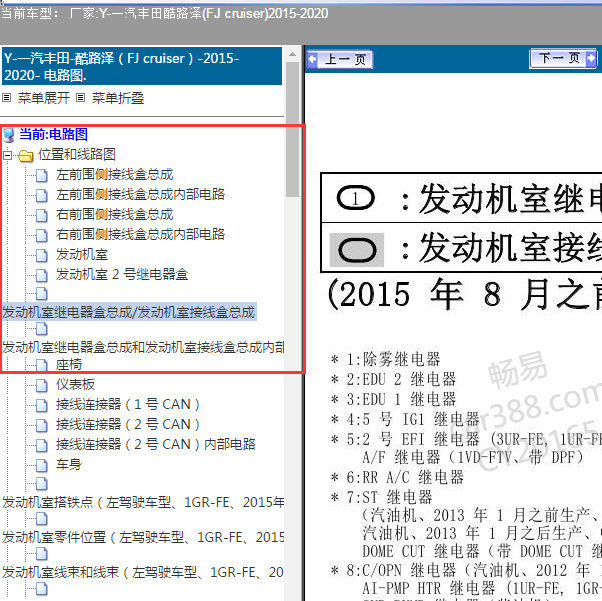Click page icon beside 左前围侧接线盒总成内部电路
602x601 pixels.
tap(41, 195)
